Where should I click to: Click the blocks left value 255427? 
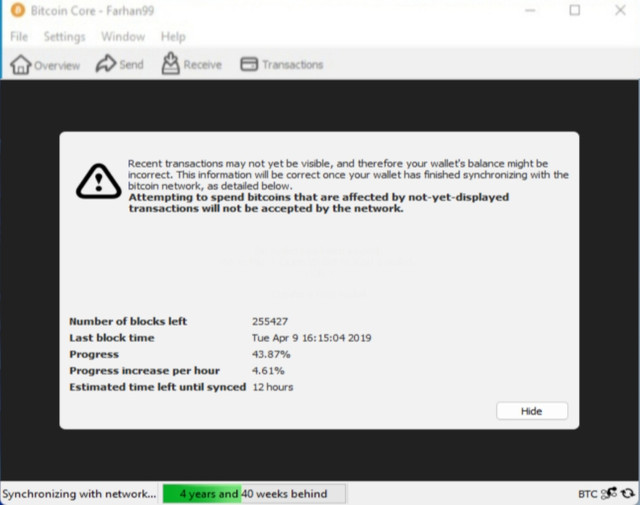pyautogui.click(x=270, y=322)
